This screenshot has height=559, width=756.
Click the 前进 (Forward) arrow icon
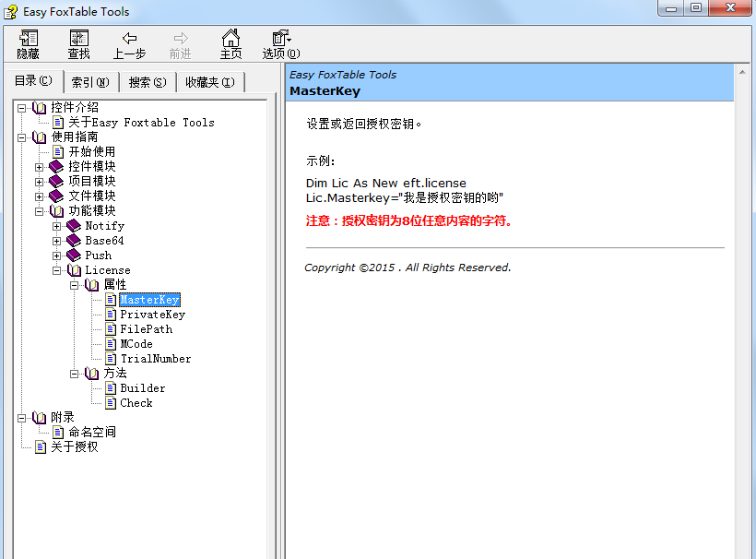click(181, 38)
